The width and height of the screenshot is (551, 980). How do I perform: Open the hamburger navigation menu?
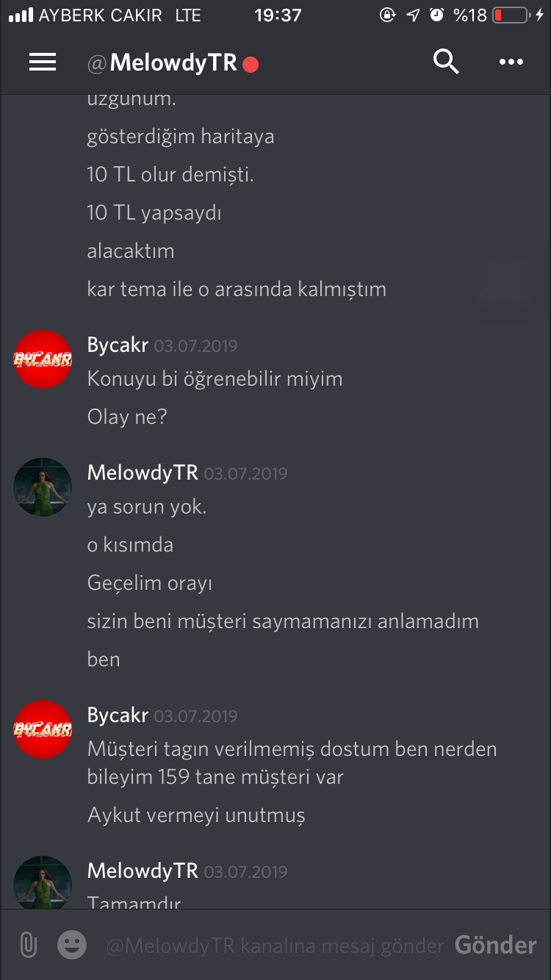(x=43, y=62)
